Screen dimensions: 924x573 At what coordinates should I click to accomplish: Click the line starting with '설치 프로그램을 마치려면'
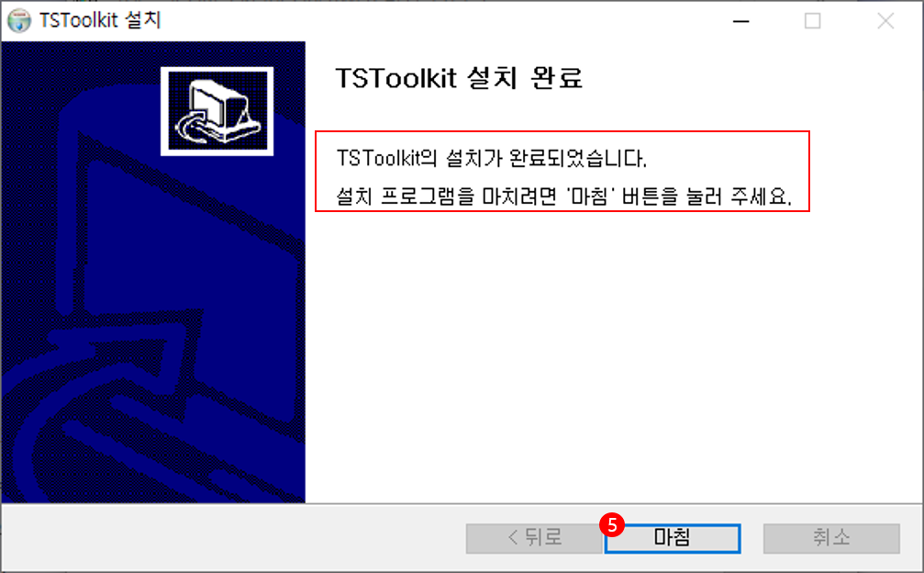point(564,195)
